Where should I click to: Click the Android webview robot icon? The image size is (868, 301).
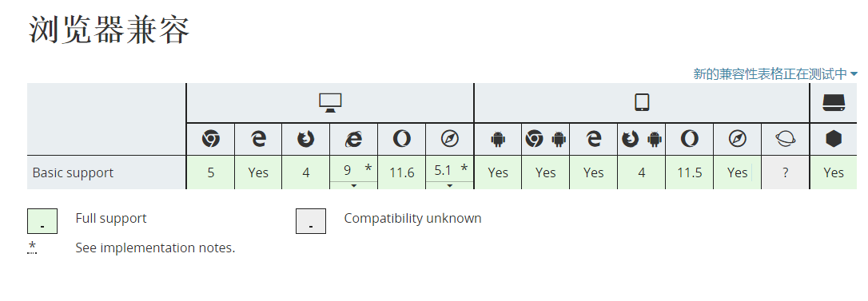(498, 139)
